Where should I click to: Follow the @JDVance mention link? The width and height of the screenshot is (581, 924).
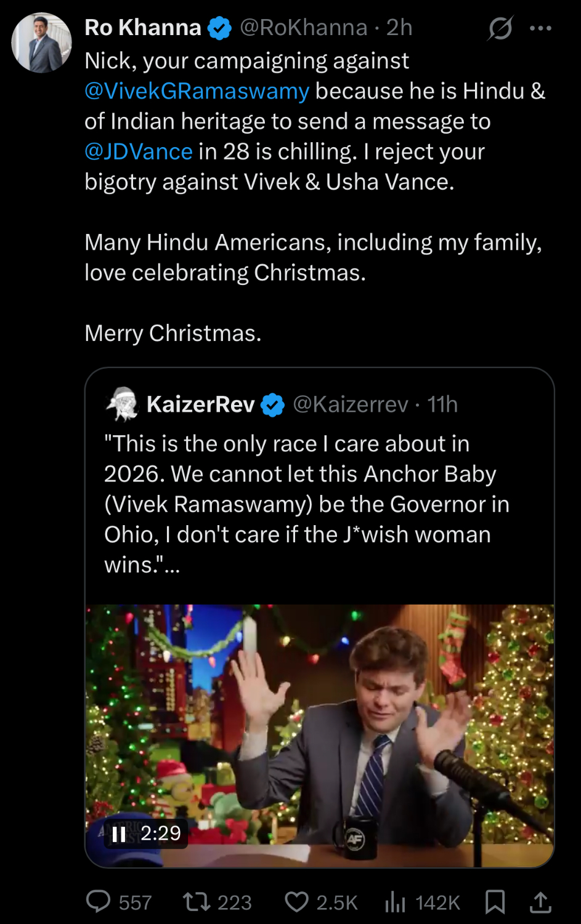coord(139,151)
